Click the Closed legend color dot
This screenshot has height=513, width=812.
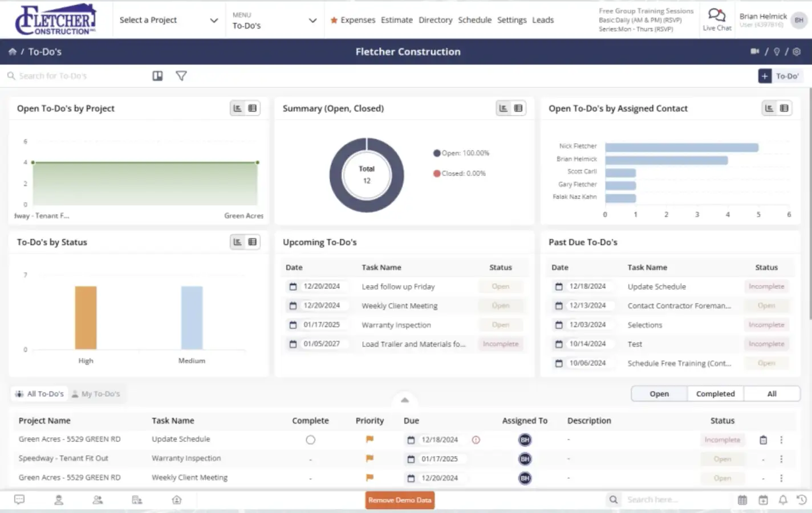437,173
